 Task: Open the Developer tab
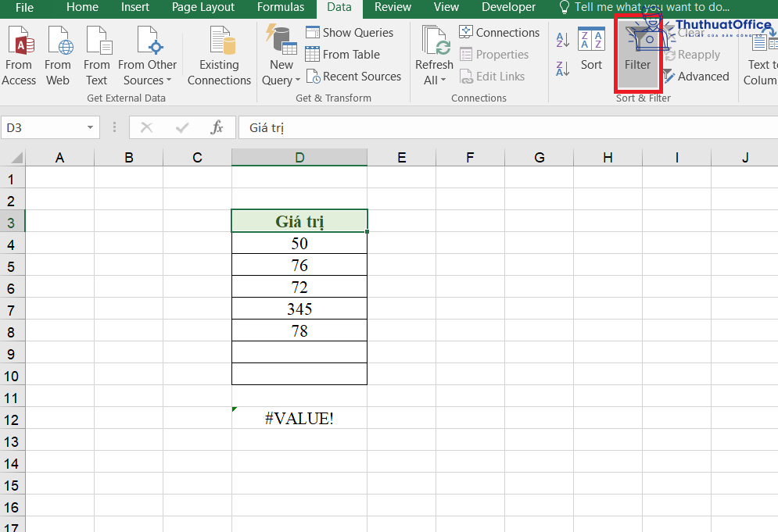click(x=508, y=8)
